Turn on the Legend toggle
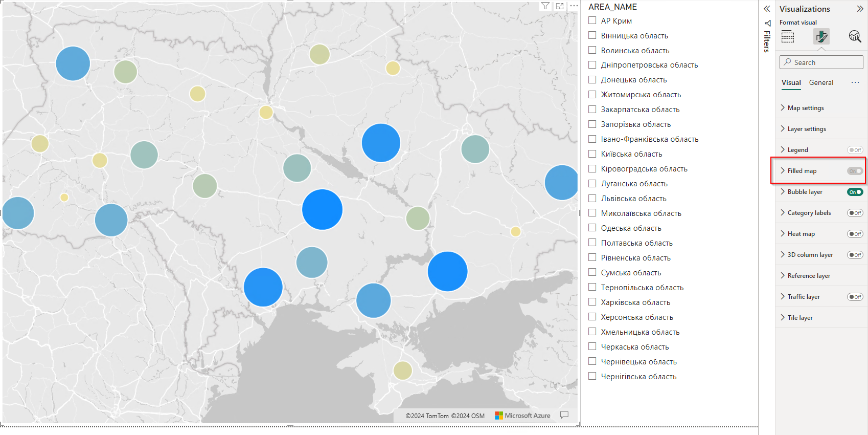868x435 pixels. click(x=855, y=150)
